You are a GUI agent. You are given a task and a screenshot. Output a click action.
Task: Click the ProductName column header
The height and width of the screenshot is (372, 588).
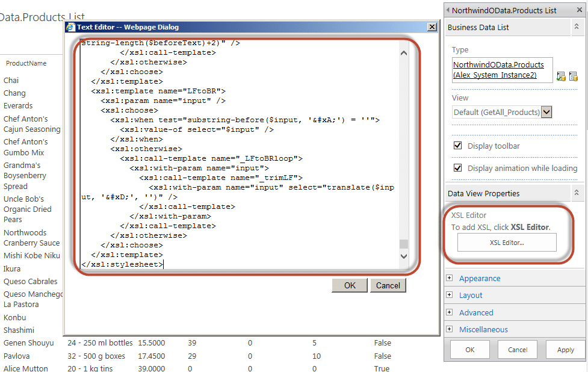pos(26,63)
